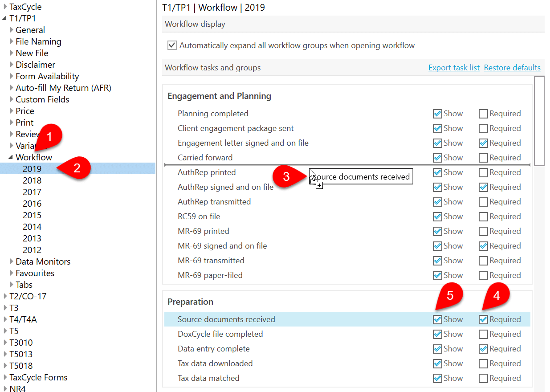Expand the TaxCycle tree node arrow
This screenshot has width=550, height=392.
(5, 7)
